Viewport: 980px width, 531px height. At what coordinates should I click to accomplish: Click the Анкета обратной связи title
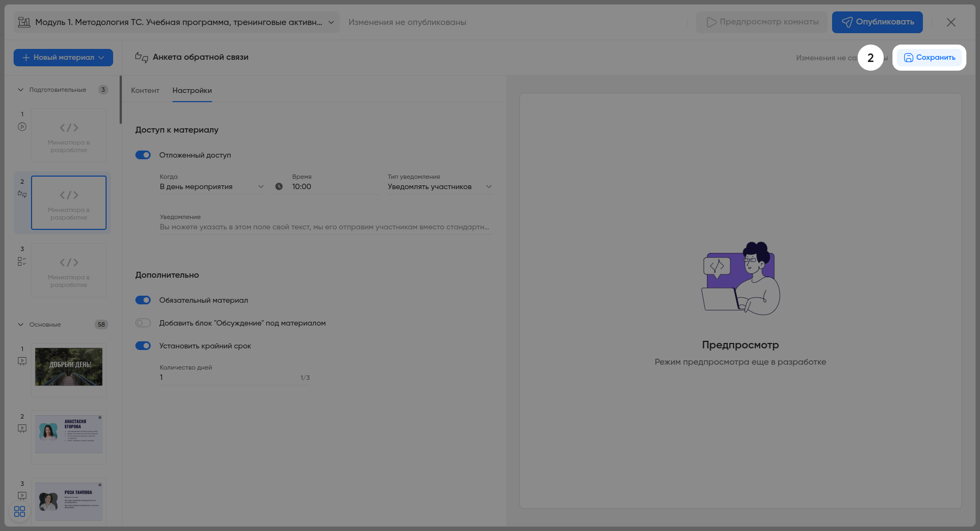(x=201, y=57)
